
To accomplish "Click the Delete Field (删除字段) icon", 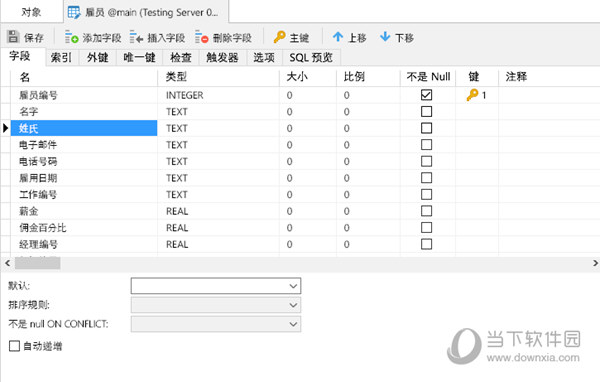I will point(201,37).
